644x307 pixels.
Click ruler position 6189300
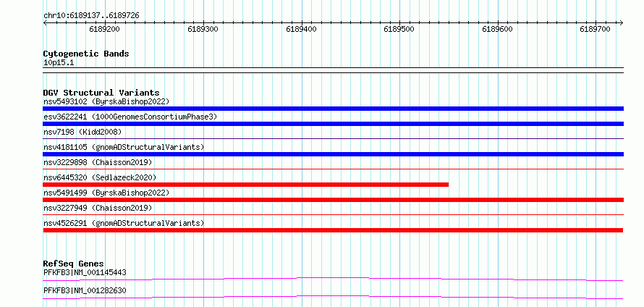pyautogui.click(x=203, y=30)
